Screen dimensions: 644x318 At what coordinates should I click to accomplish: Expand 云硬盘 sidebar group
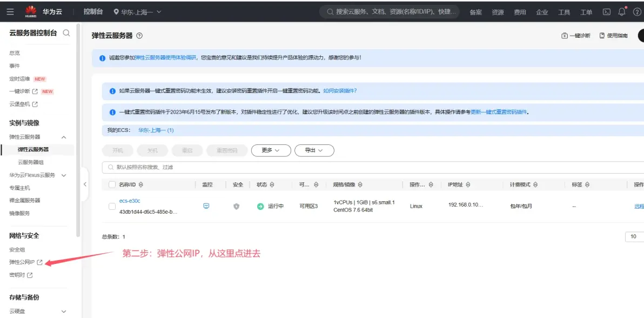[64, 312]
